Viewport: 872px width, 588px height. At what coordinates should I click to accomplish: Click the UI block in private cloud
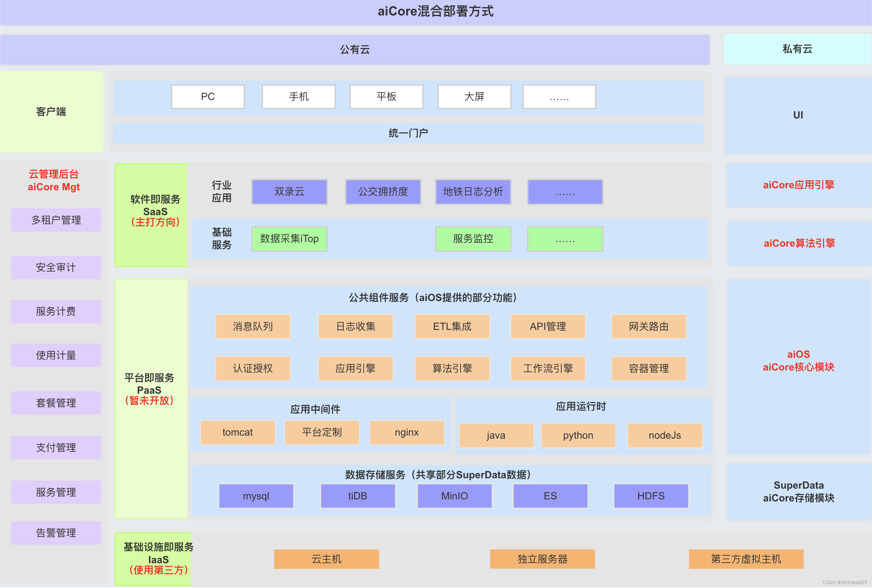(798, 115)
